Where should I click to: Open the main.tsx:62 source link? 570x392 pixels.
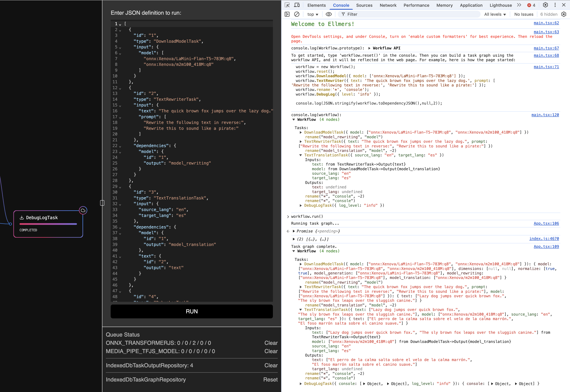pyautogui.click(x=546, y=23)
